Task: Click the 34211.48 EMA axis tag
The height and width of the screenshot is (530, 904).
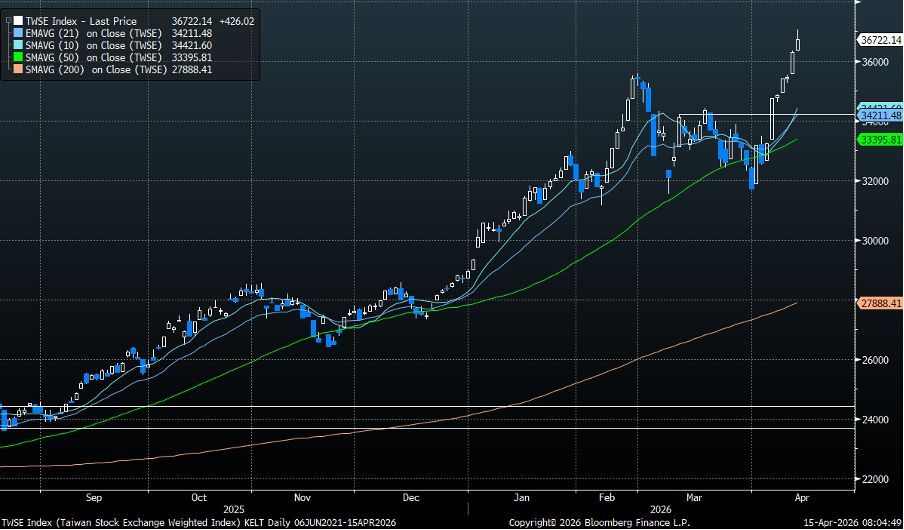Action: (x=880, y=116)
